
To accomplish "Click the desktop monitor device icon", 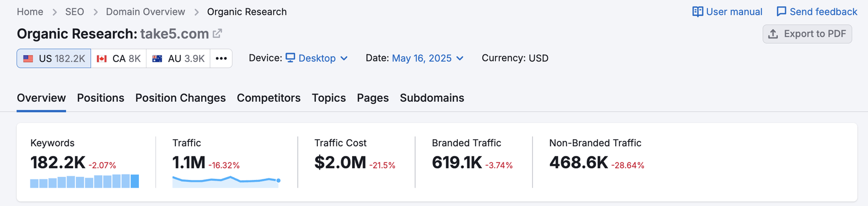I will click(x=290, y=58).
